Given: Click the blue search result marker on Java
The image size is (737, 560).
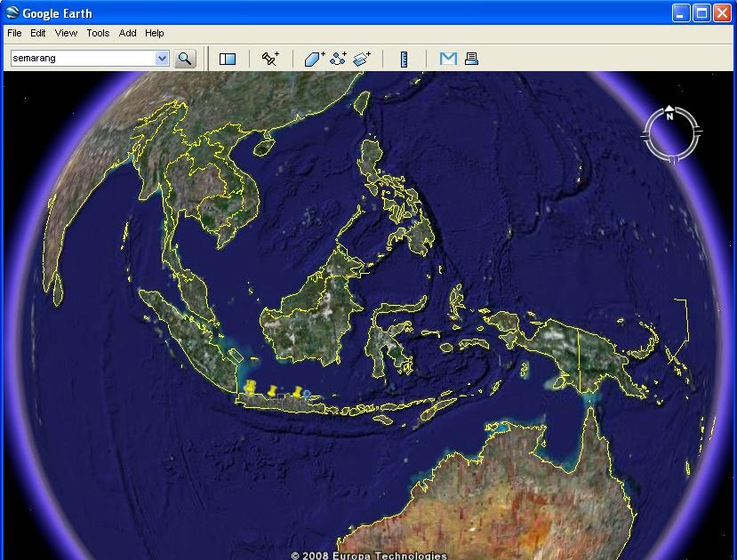Looking at the screenshot, I should (307, 395).
